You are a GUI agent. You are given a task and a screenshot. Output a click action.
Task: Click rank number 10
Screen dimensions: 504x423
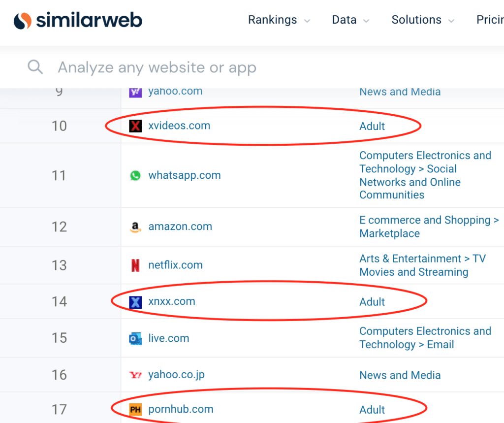click(x=59, y=126)
